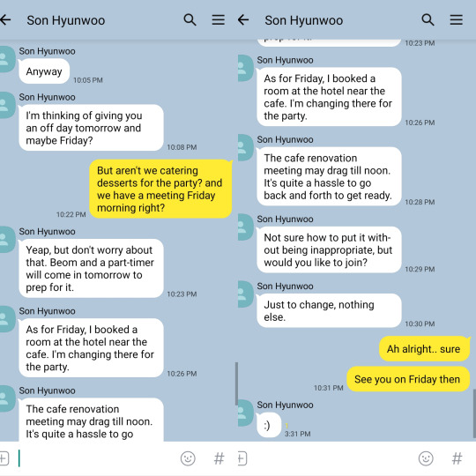Screen dimensions: 476x476
Task: Open emoji picker in right chat input bar
Action: coord(426,458)
